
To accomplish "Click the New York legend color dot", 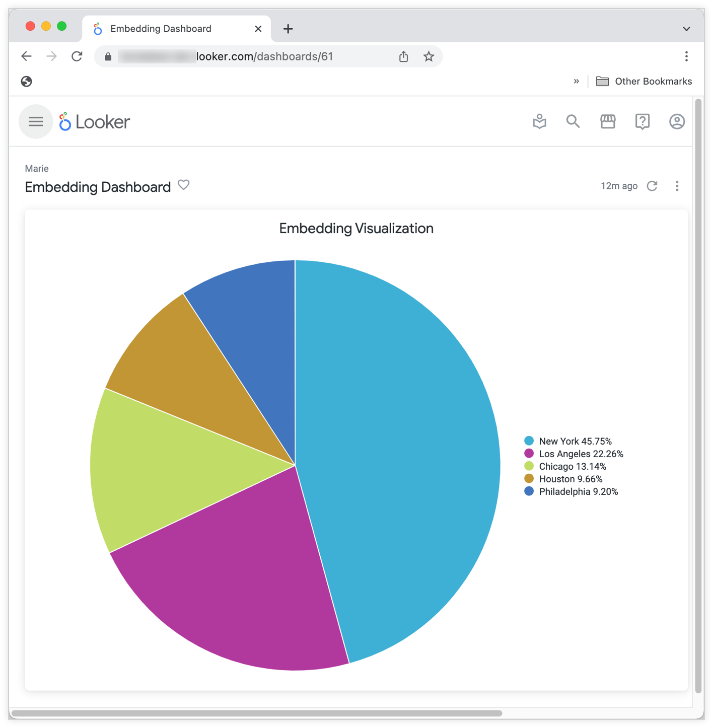I will point(529,441).
